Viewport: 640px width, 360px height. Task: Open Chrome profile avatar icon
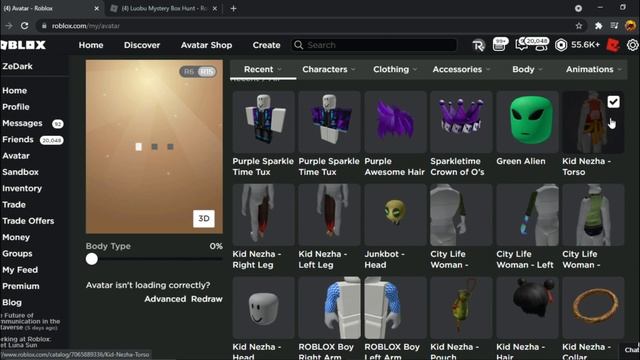[630, 26]
